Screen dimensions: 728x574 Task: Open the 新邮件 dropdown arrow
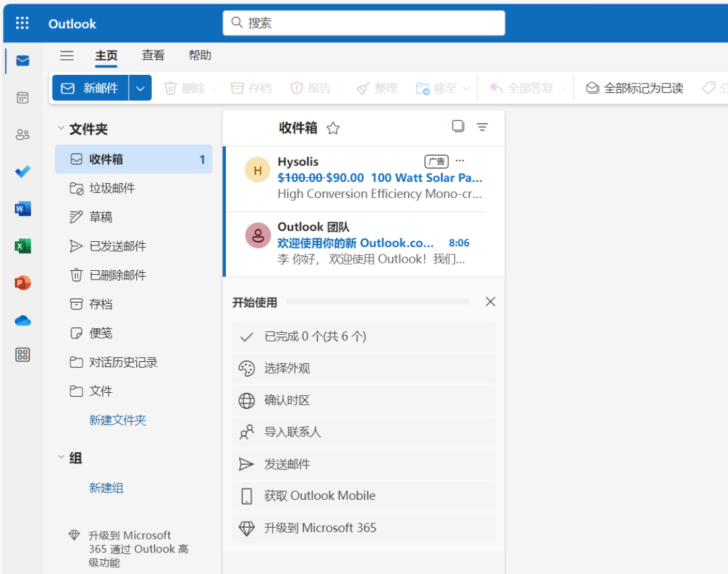point(140,88)
